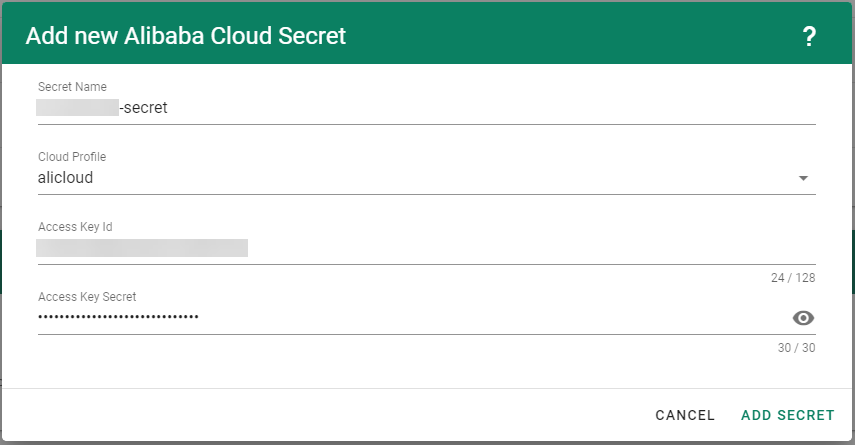Image resolution: width=855 pixels, height=445 pixels.
Task: Select the alicloud Cloud Profile value
Action: 66,178
